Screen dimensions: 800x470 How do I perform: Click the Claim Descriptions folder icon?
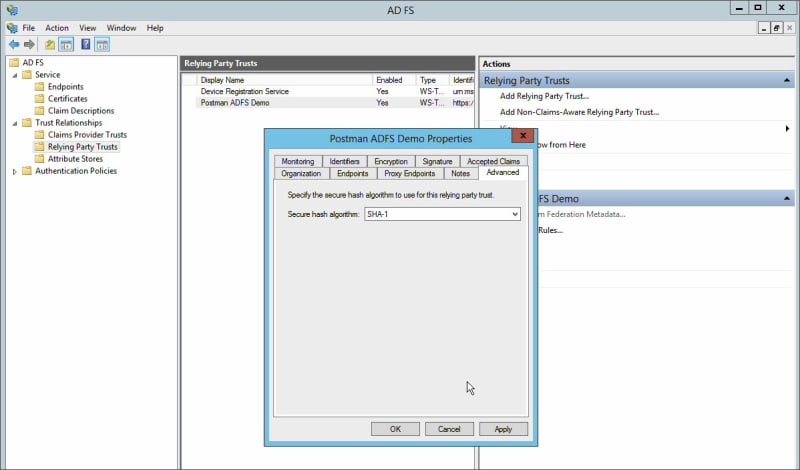tap(40, 111)
